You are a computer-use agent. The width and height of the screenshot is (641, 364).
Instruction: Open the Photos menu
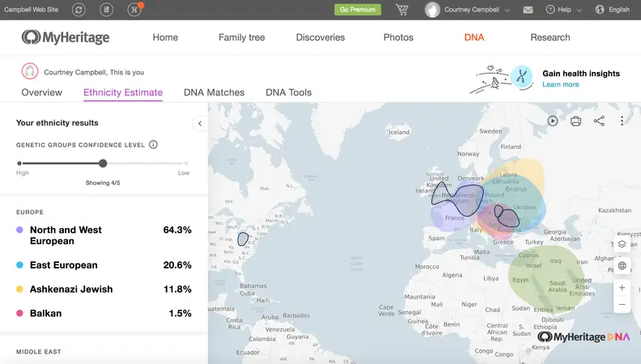(x=398, y=37)
